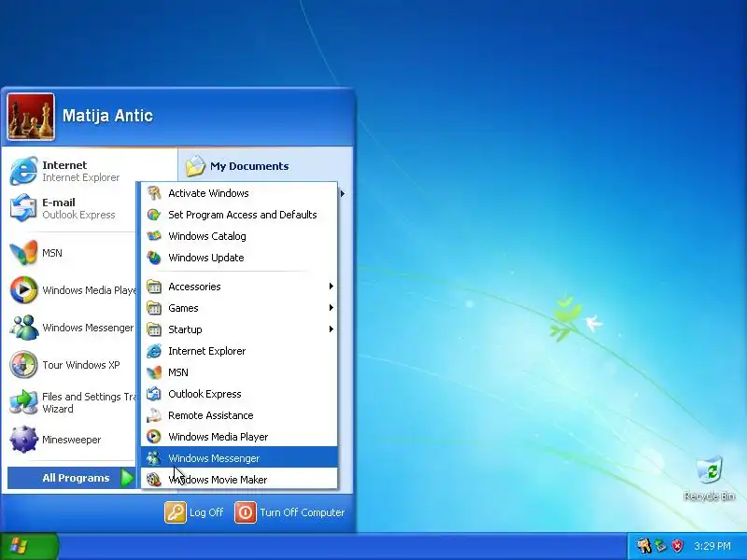Open the My Documents folder icon
This screenshot has width=747, height=560.
[x=195, y=166]
